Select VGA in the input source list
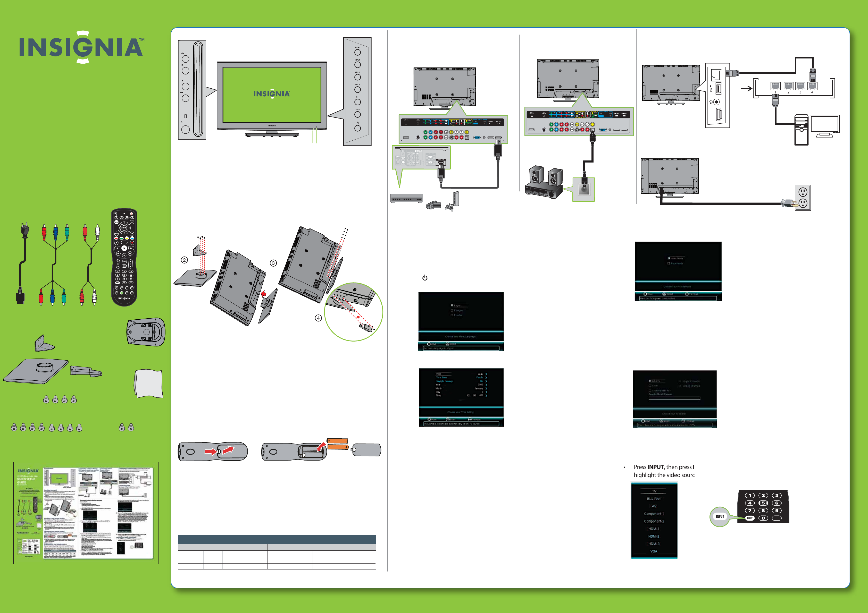Image resolution: width=868 pixels, height=613 pixels. [654, 551]
